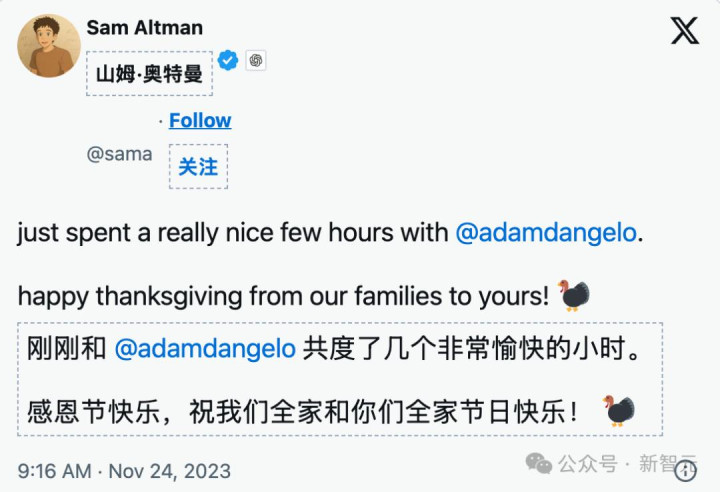Click the X logo in the corner
This screenshot has width=720, height=492.
[x=685, y=31]
